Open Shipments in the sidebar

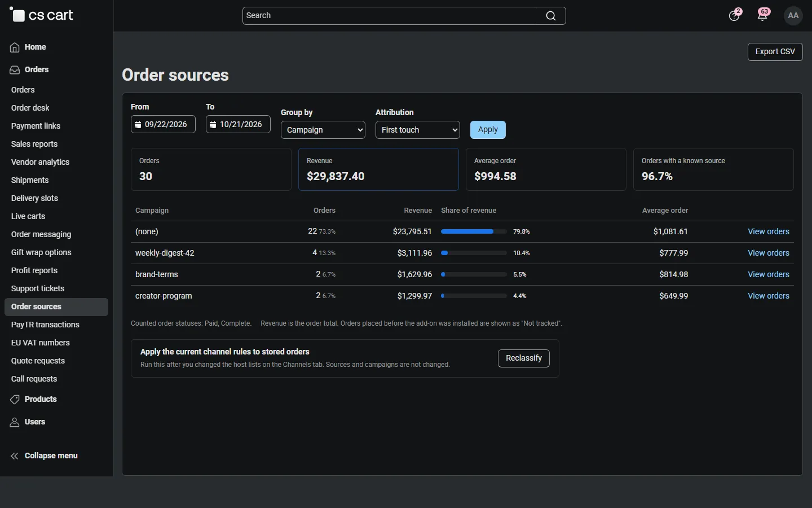[x=30, y=180]
